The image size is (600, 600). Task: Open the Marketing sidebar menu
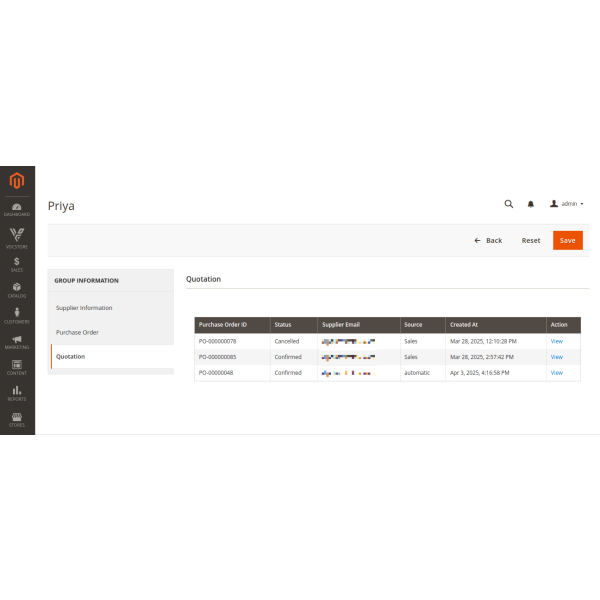coord(17,343)
